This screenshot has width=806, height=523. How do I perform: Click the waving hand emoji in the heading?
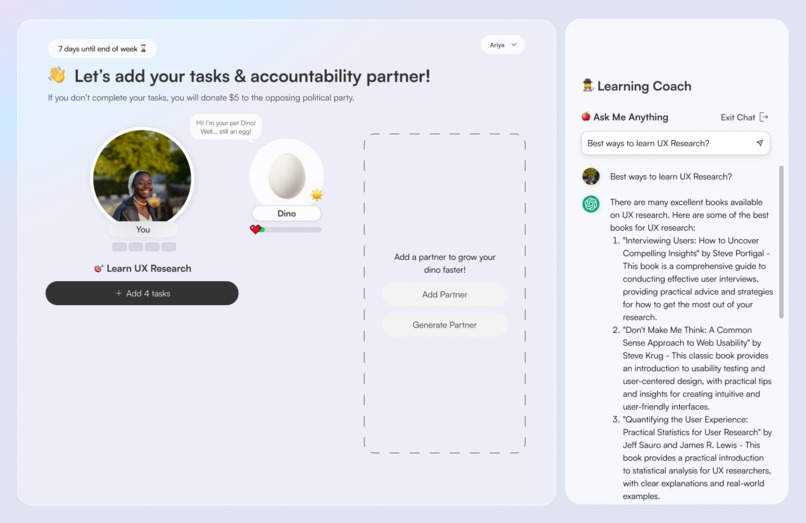[x=58, y=75]
